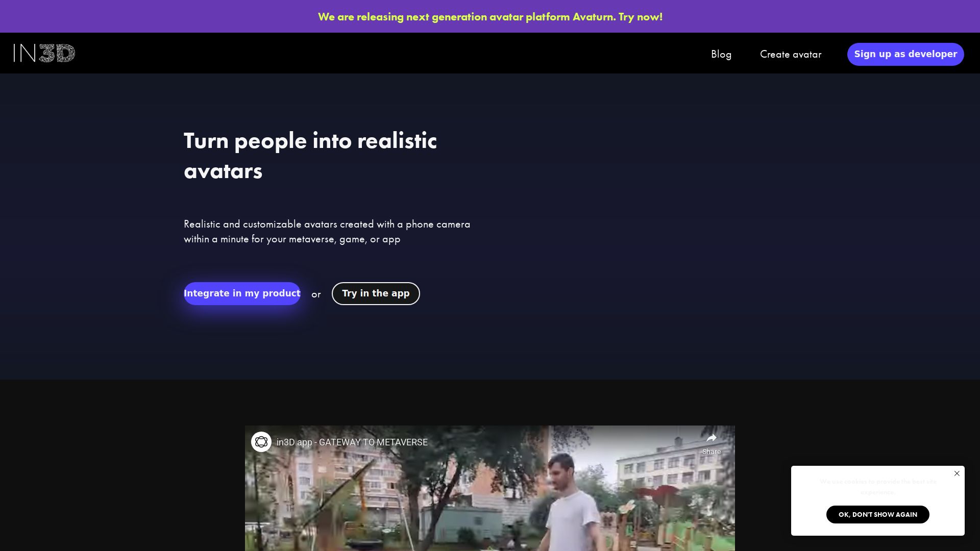Open the Blog menu item
Viewport: 980px width, 551px height.
point(721,54)
